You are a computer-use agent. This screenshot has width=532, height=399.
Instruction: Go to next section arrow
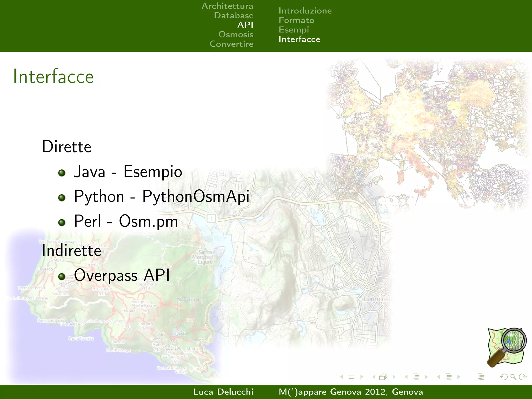(459, 377)
